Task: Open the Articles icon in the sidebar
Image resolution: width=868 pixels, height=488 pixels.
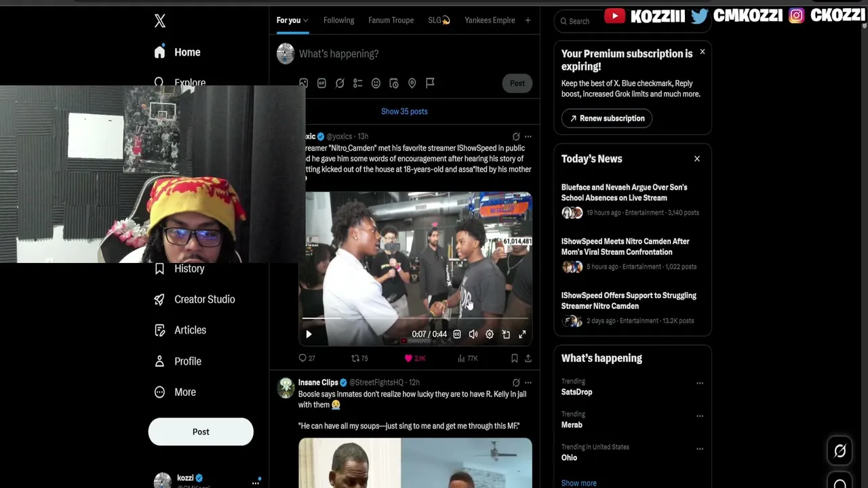Action: [x=160, y=330]
